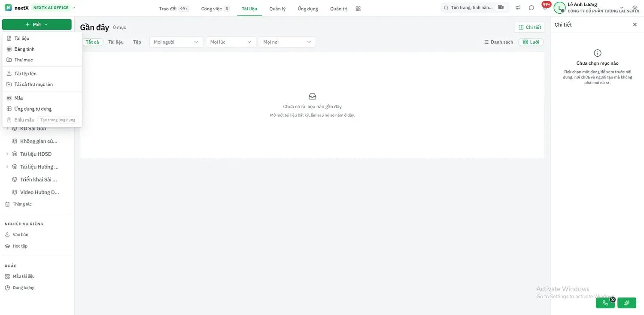This screenshot has height=315, width=644.
Task: Open Văn bản in the sidebar
Action: point(17,235)
